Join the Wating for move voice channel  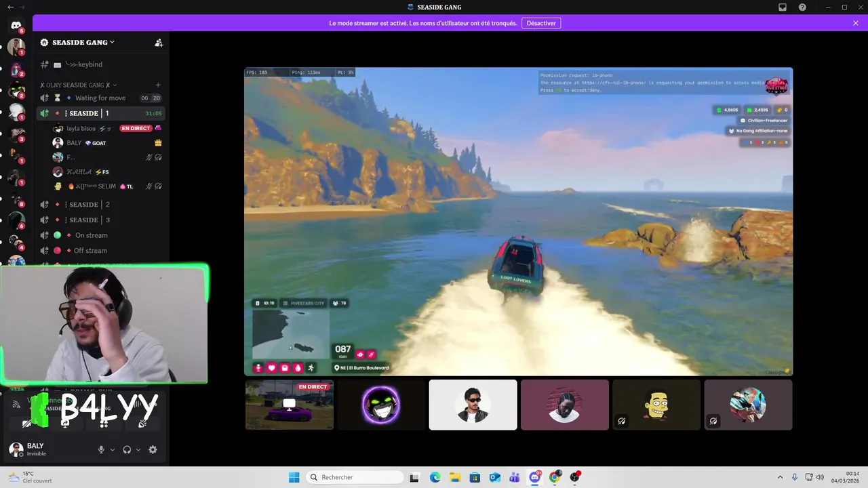coord(100,98)
